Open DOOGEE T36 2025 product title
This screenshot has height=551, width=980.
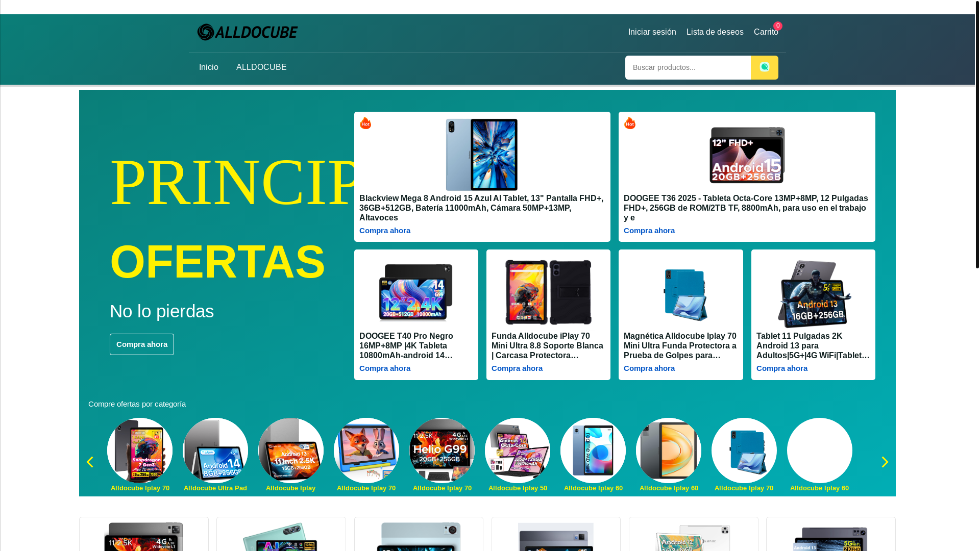coord(746,208)
